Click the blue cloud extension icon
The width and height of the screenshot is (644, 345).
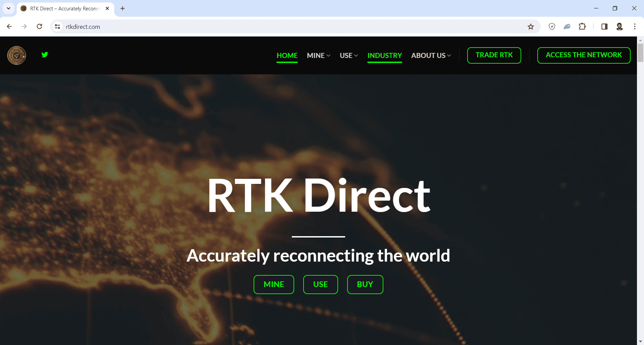(x=567, y=26)
